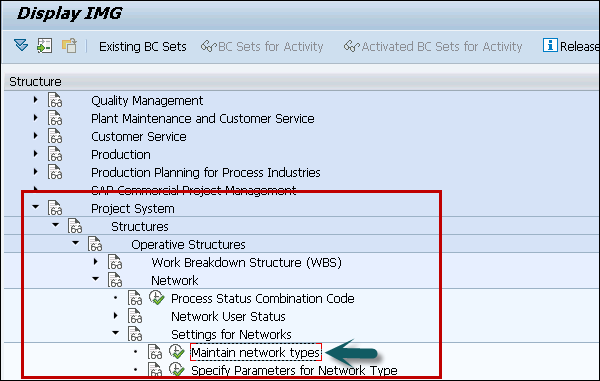
Task: Expand Plant Maintenance and Customer Service node
Action: click(x=36, y=118)
